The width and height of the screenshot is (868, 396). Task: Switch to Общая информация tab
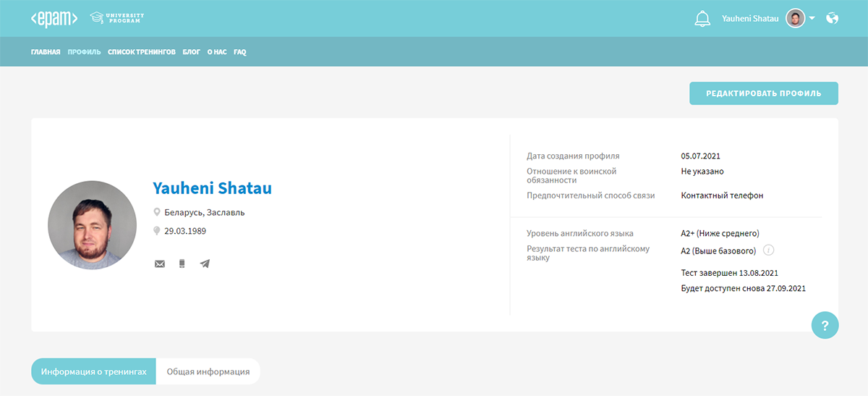208,371
